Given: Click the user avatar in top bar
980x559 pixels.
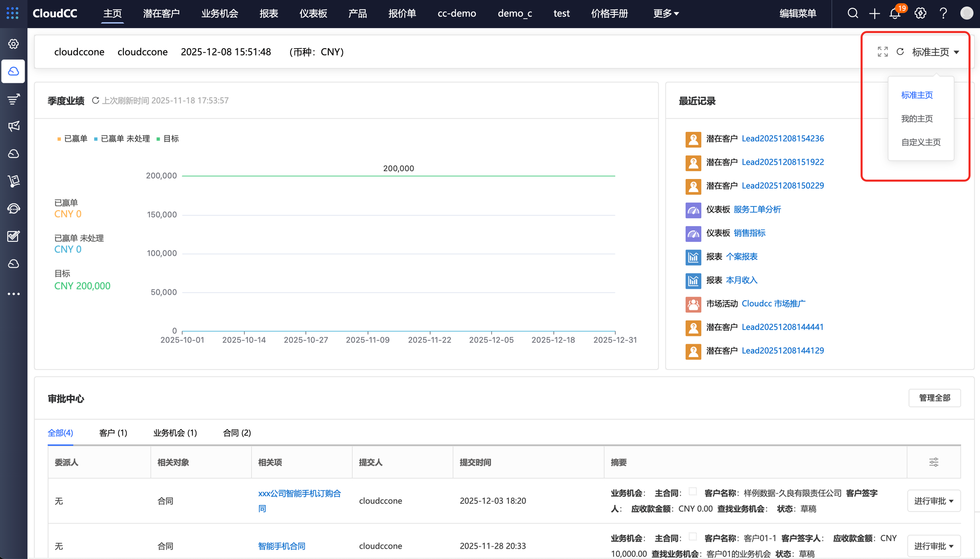Looking at the screenshot, I should tap(966, 13).
